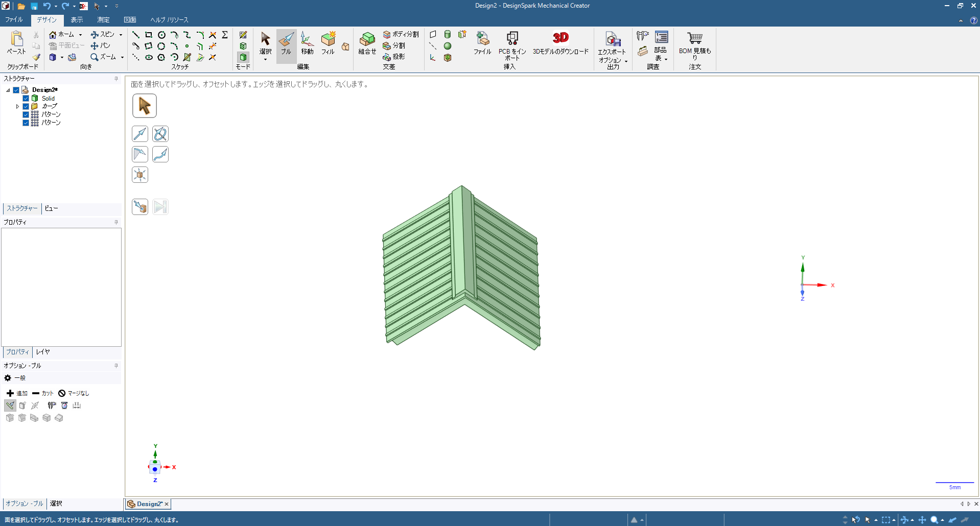This screenshot has width=980, height=526.
Task: Open the Select (選択) tool dropdown arrow
Action: (265, 60)
